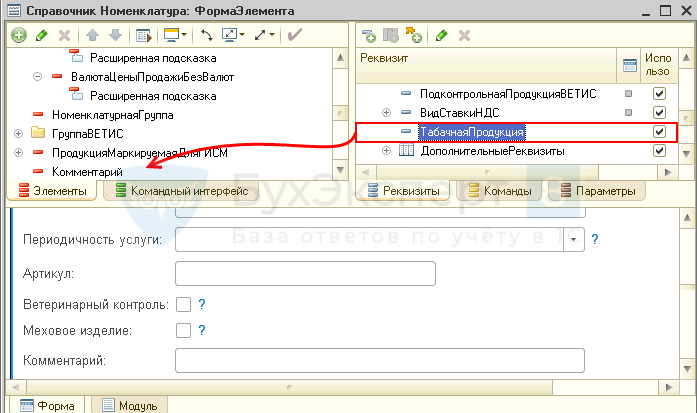Click help link next to Периодичность услуги
697x413 pixels.
(595, 240)
